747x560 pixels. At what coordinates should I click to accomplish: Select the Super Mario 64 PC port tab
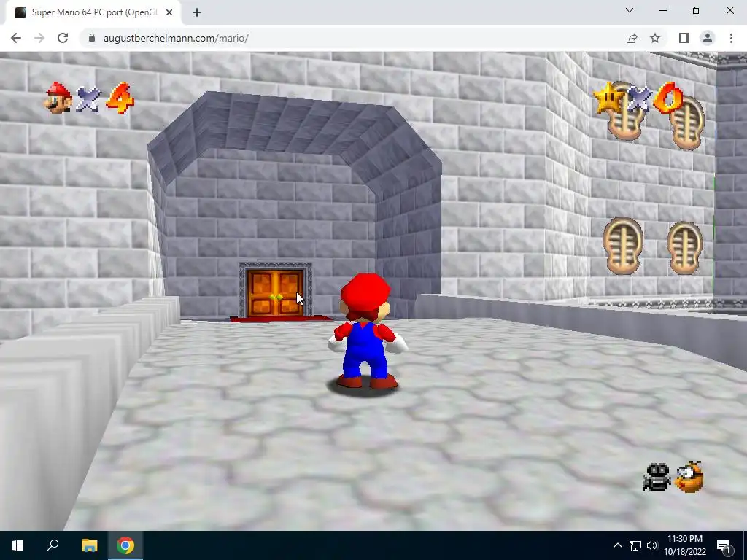click(94, 12)
